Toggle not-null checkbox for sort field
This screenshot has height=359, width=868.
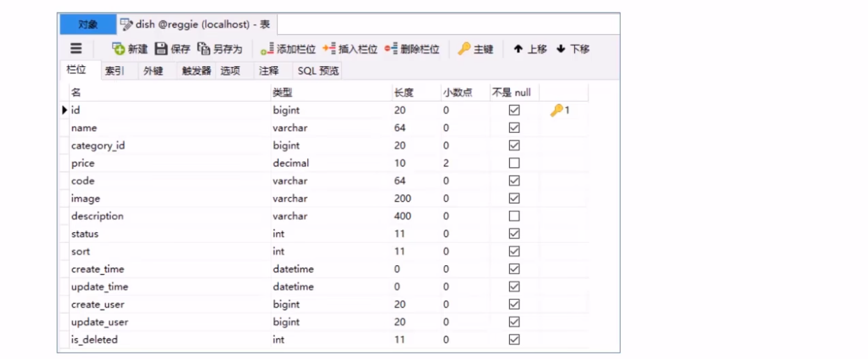(x=514, y=251)
